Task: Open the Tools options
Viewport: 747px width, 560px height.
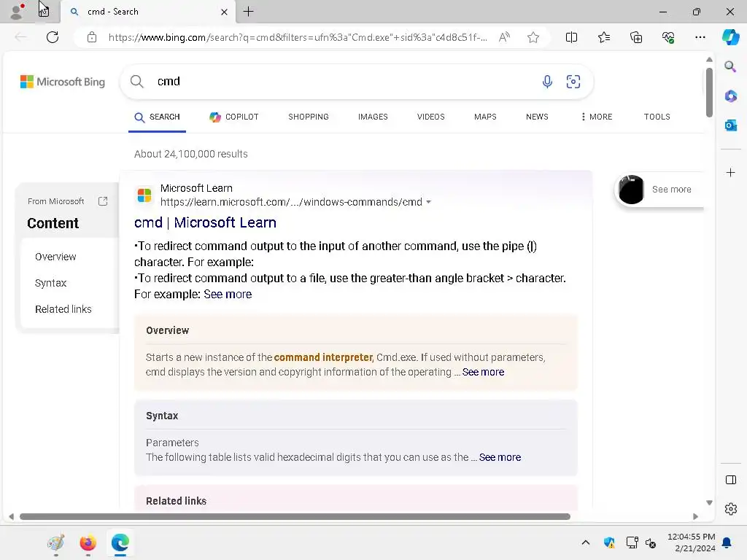Action: pyautogui.click(x=657, y=117)
